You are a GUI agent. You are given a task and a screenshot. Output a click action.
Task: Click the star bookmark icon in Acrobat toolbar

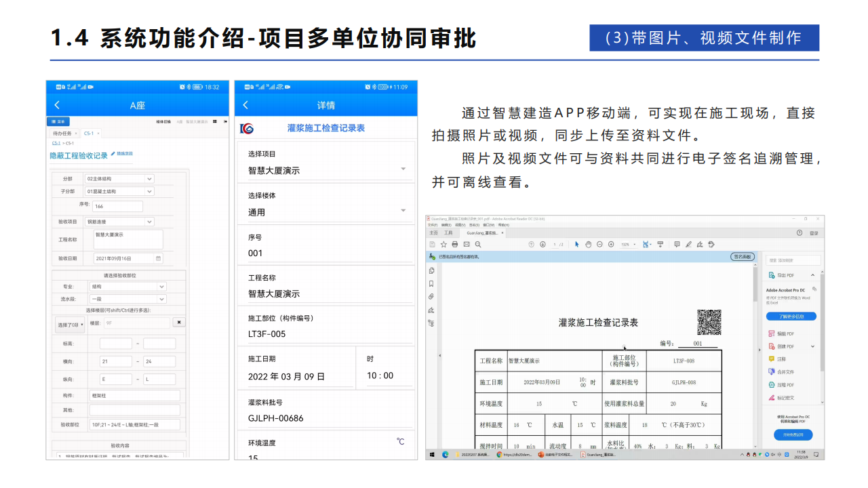pos(443,244)
